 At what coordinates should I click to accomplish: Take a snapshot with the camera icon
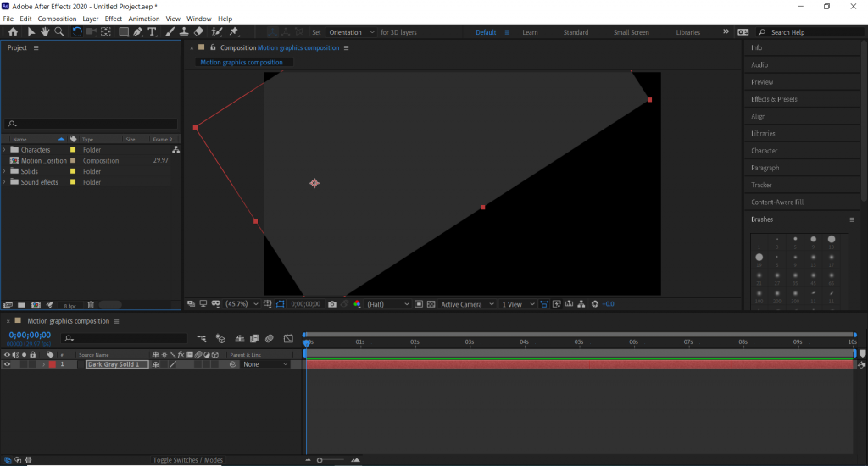coord(332,304)
